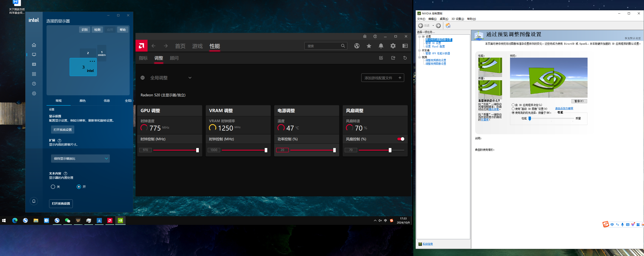This screenshot has height=256, width=644.
Task: Select 由 3D 应用程序决定 radio option
Action: (x=513, y=105)
